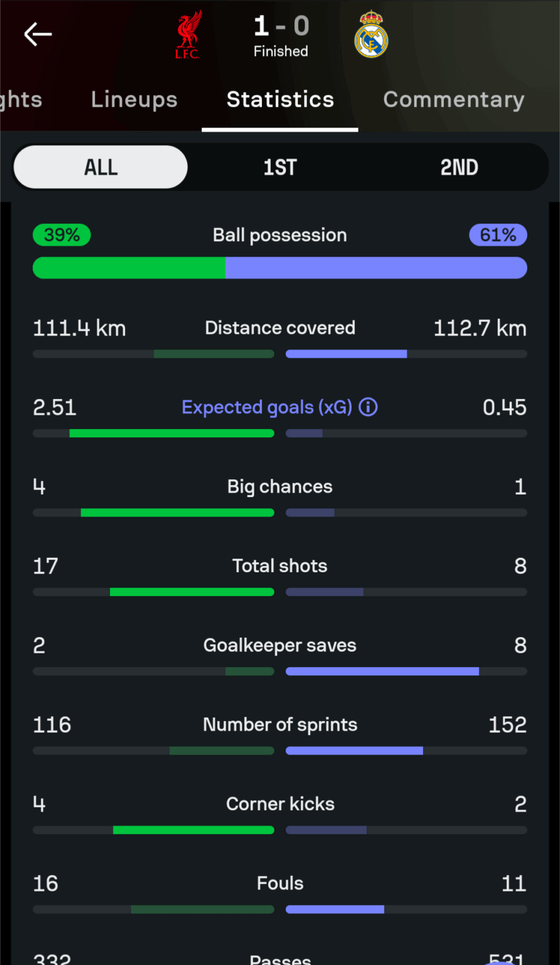Select the Goalkeeper saves stat row
This screenshot has width=560, height=965.
click(280, 645)
